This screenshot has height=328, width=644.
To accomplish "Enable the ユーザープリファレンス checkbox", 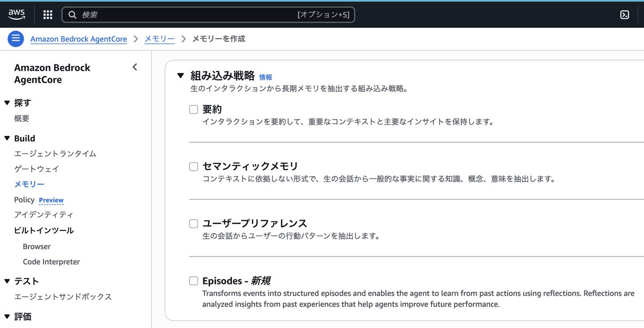I will tap(193, 223).
